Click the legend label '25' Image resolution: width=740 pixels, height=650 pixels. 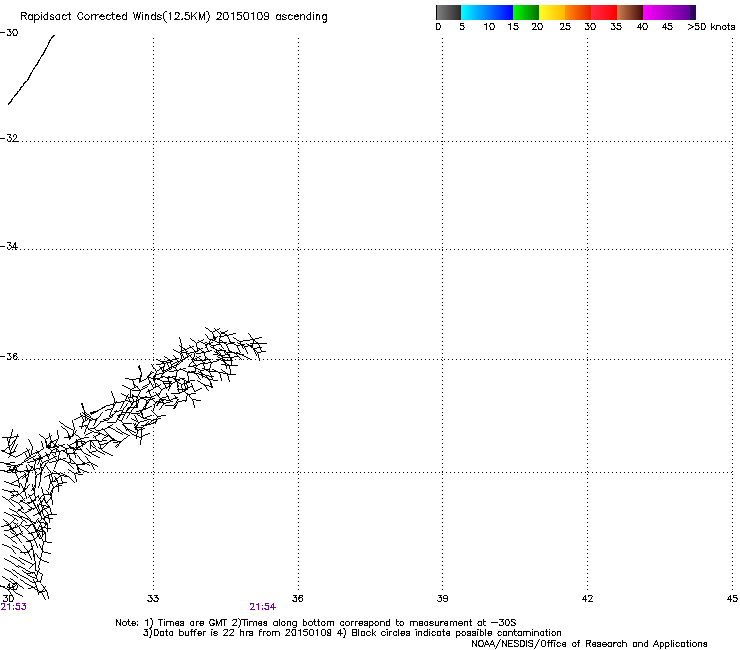coord(565,27)
